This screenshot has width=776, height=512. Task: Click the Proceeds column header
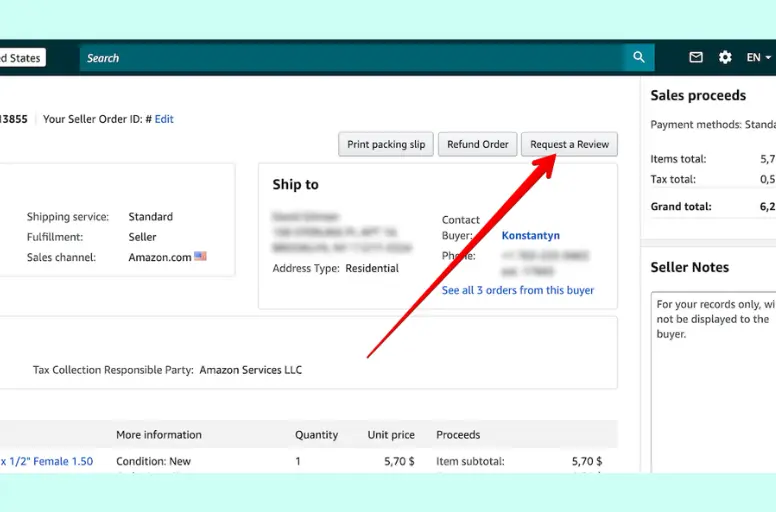[458, 435]
